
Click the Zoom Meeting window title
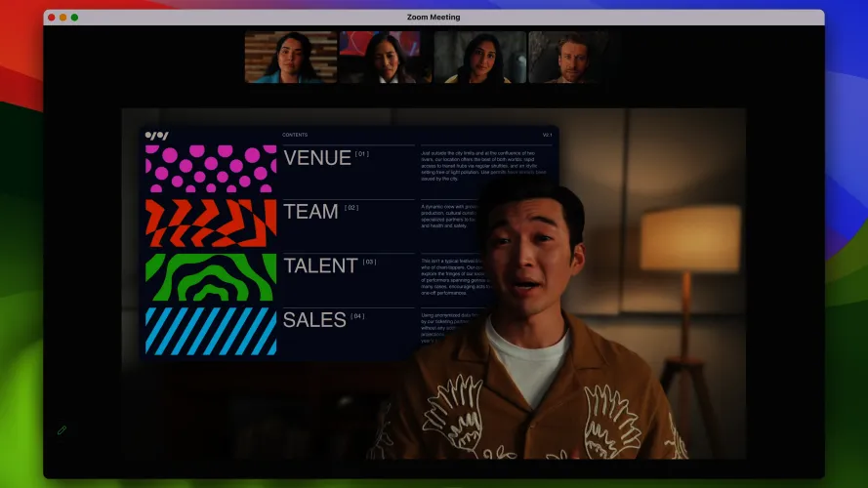434,18
